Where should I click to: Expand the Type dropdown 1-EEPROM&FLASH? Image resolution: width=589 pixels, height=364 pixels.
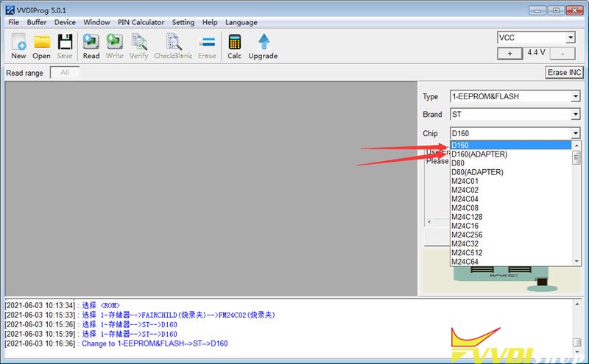pyautogui.click(x=576, y=96)
